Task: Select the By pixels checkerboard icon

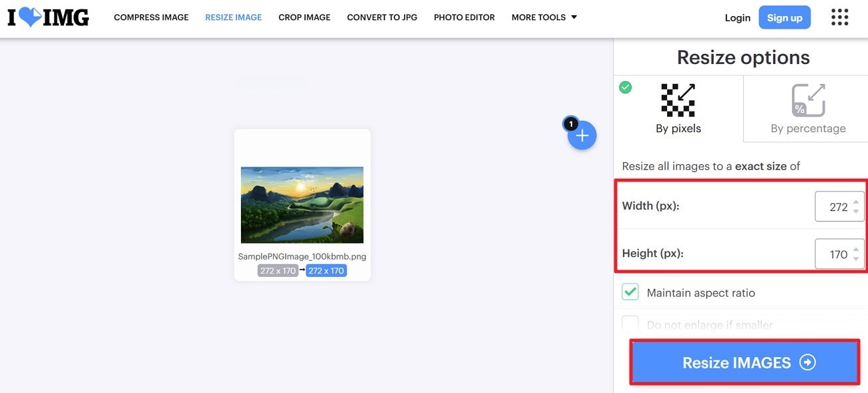Action: [x=678, y=100]
